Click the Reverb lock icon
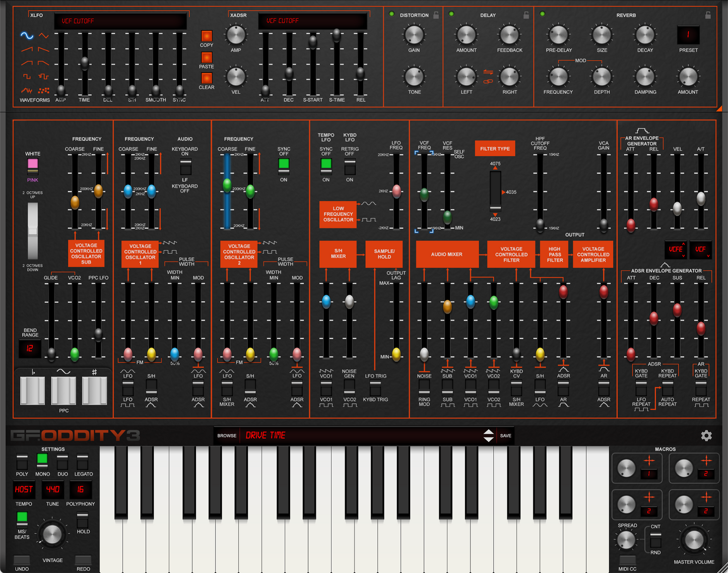The width and height of the screenshot is (728, 573). (707, 15)
